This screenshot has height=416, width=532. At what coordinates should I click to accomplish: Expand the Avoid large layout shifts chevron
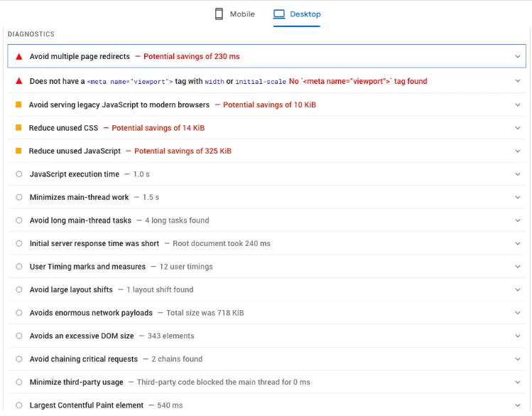click(x=518, y=289)
